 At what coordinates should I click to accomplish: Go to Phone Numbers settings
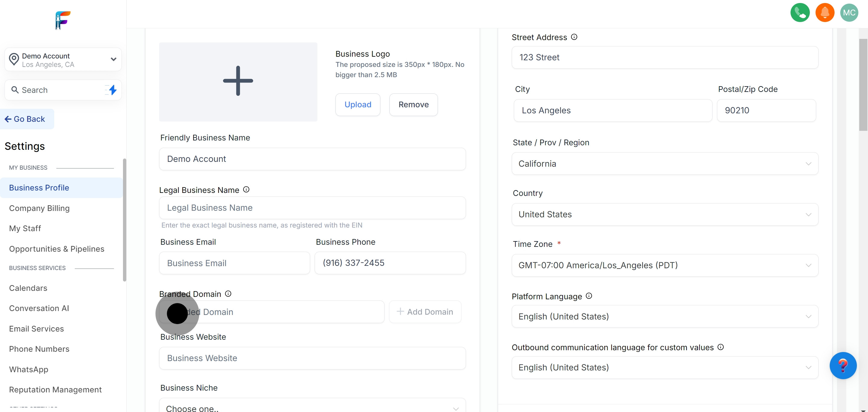(x=39, y=349)
